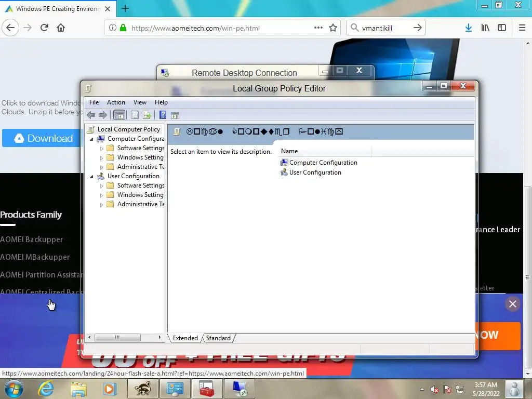Collapse the Computer Configuration tree node
Image resolution: width=532 pixels, height=399 pixels.
tap(91, 139)
